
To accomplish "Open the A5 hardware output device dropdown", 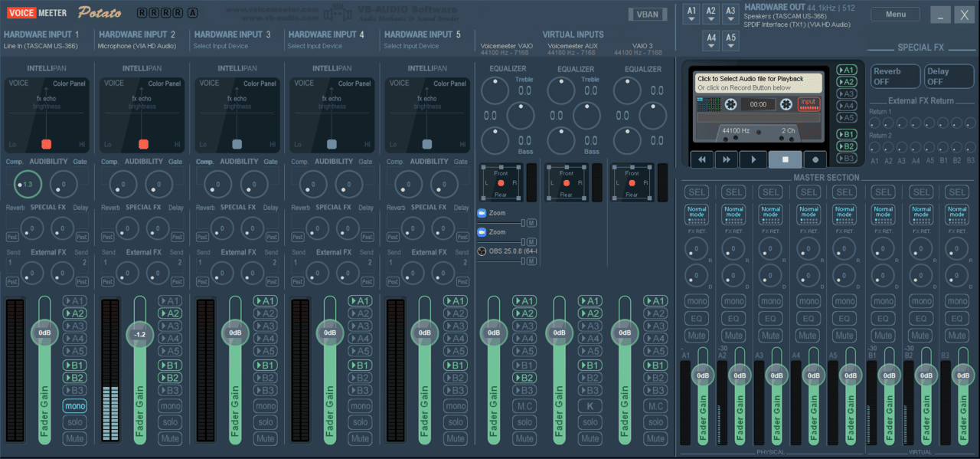I will pos(730,41).
